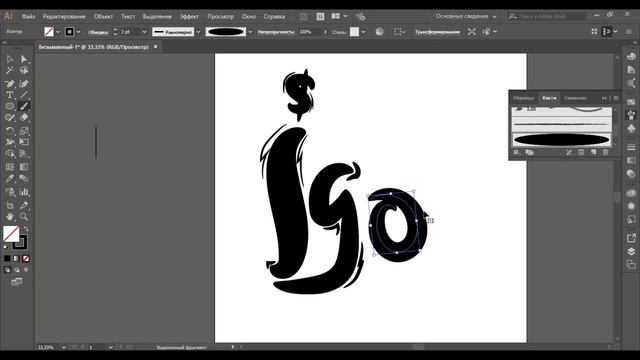Select the Selection (arrow) tool
Image resolution: width=640 pixels, height=360 pixels.
(10, 60)
